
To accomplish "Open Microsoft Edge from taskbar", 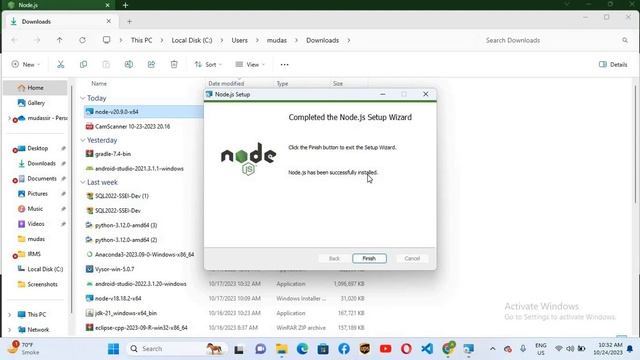I will coord(302,349).
